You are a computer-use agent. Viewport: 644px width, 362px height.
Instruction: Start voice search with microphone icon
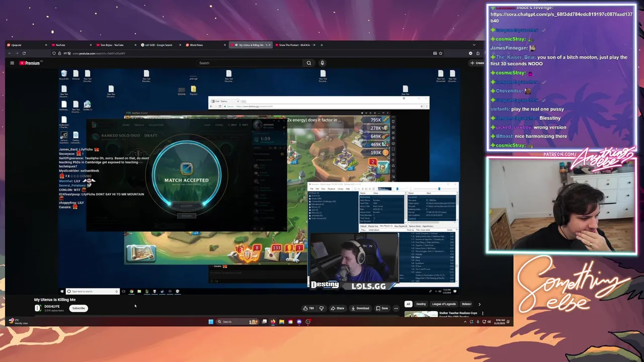coord(322,63)
